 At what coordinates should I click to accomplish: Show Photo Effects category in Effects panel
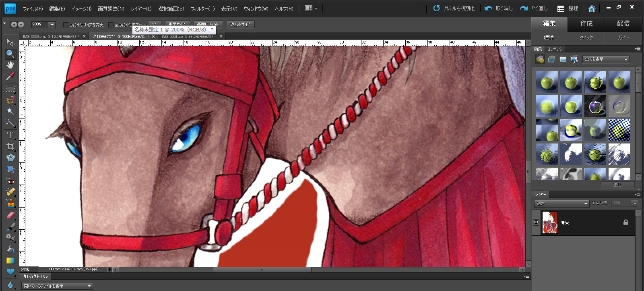563,60
